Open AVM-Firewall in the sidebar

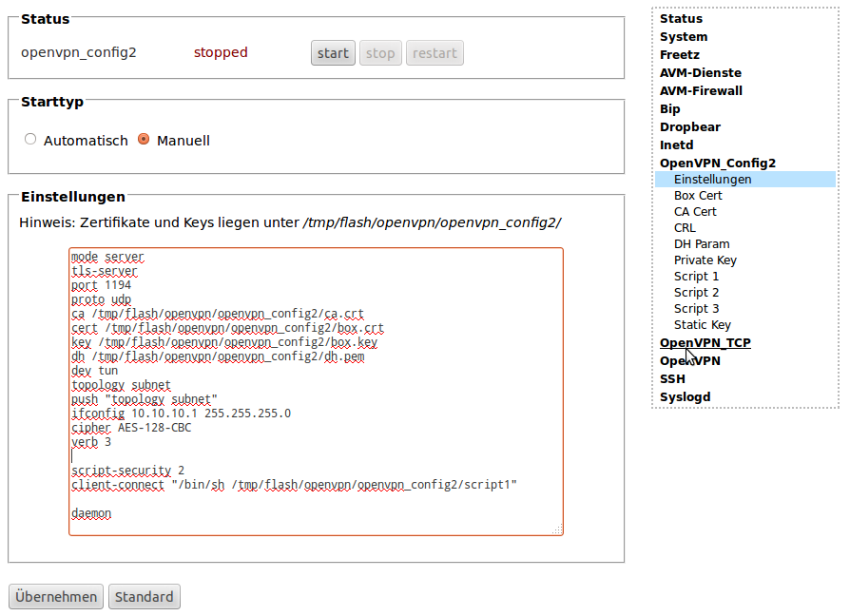701,91
